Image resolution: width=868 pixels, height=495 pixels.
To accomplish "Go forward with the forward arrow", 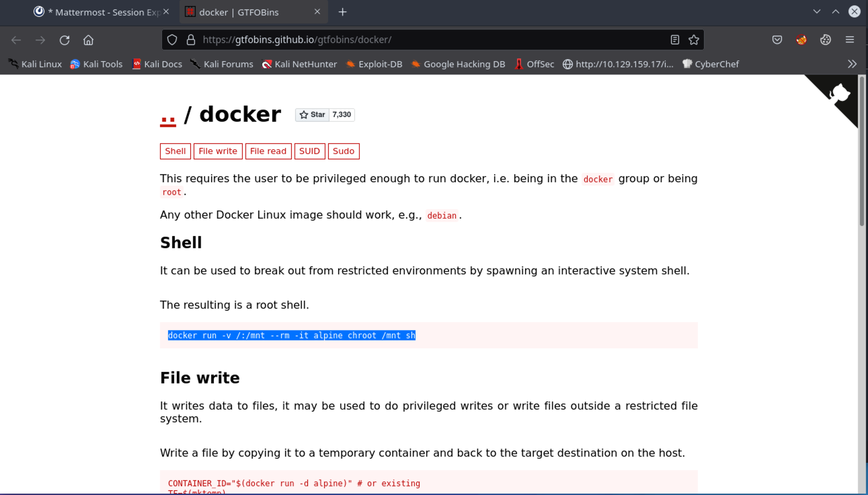I will point(40,40).
